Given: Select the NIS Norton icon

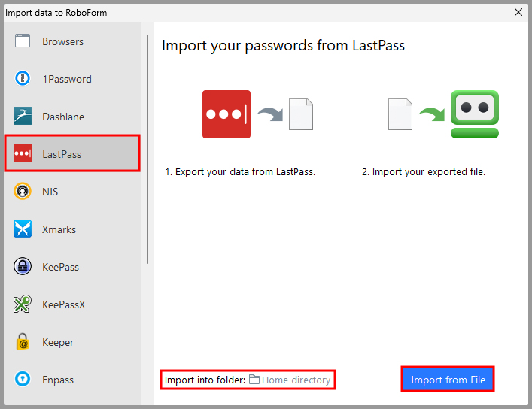Looking at the screenshot, I should coord(23,192).
